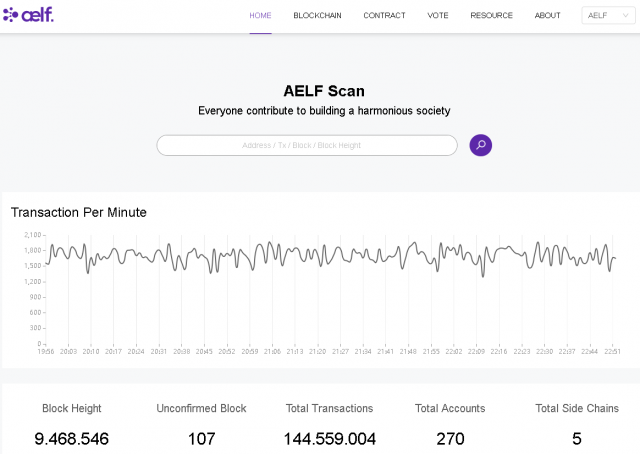Viewport: 640px width, 454px height.
Task: Go to the VOTE page
Action: 438,16
